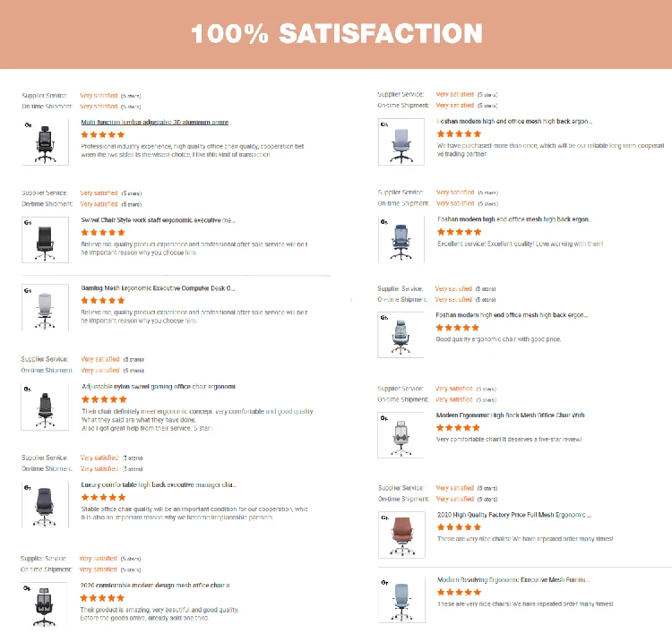672x642 pixels.
Task: Select the white Gaming Mesh chair thumbnail
Action: pos(44,308)
